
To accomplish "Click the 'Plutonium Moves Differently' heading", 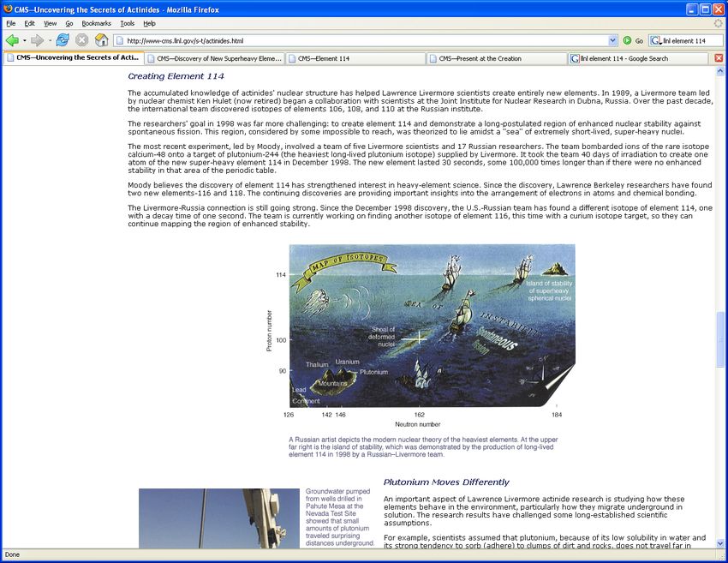I will [446, 482].
